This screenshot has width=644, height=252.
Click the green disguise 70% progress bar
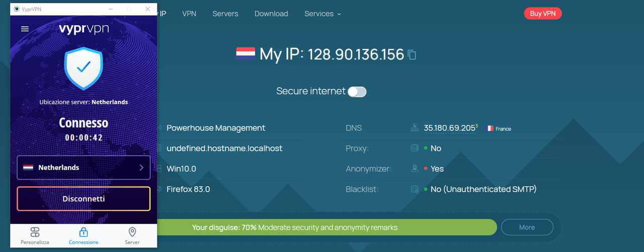327,227
